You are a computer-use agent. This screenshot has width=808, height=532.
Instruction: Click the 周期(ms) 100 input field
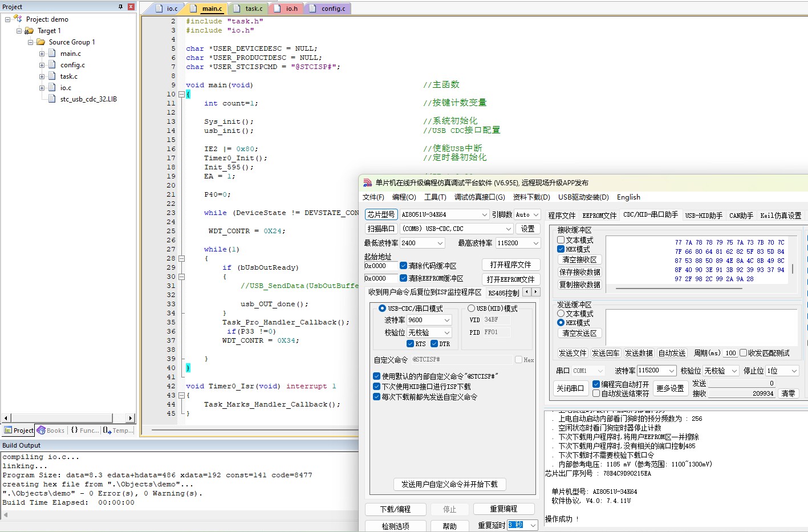730,353
